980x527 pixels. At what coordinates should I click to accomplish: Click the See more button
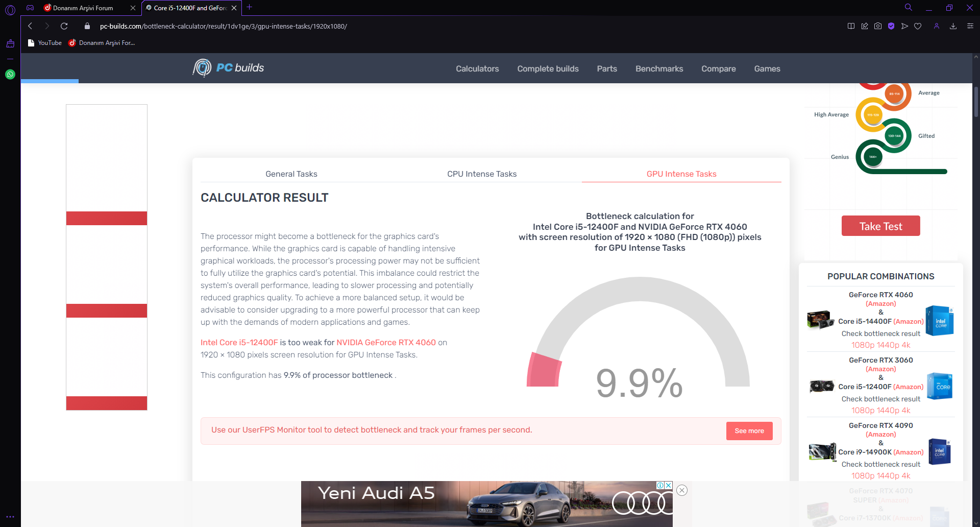click(x=749, y=431)
